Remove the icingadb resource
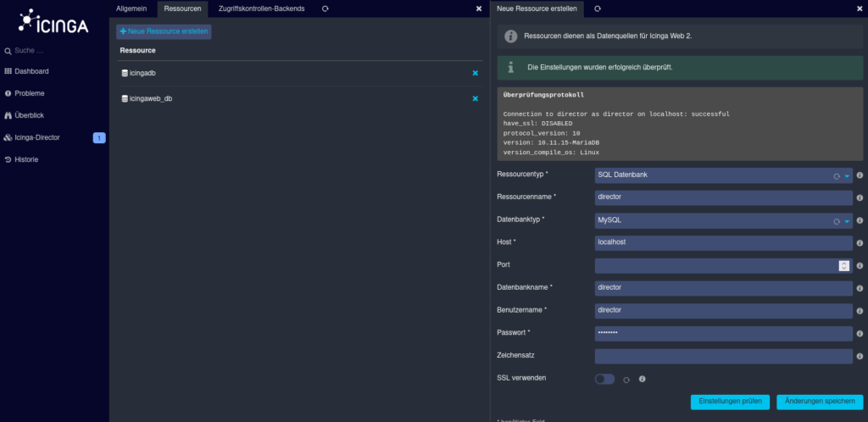This screenshot has height=422, width=868. tap(475, 73)
